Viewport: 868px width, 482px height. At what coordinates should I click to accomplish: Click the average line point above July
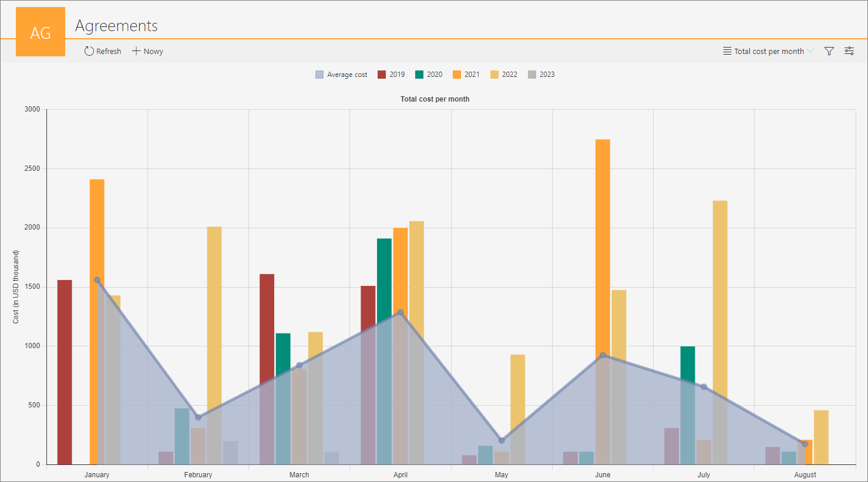(704, 387)
